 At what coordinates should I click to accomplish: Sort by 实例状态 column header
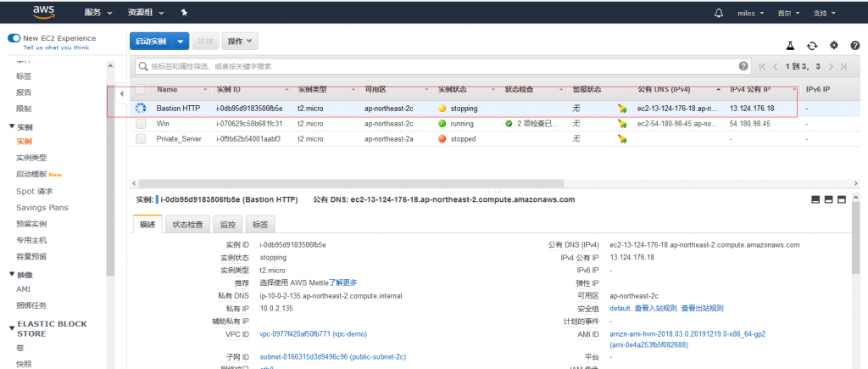click(452, 89)
